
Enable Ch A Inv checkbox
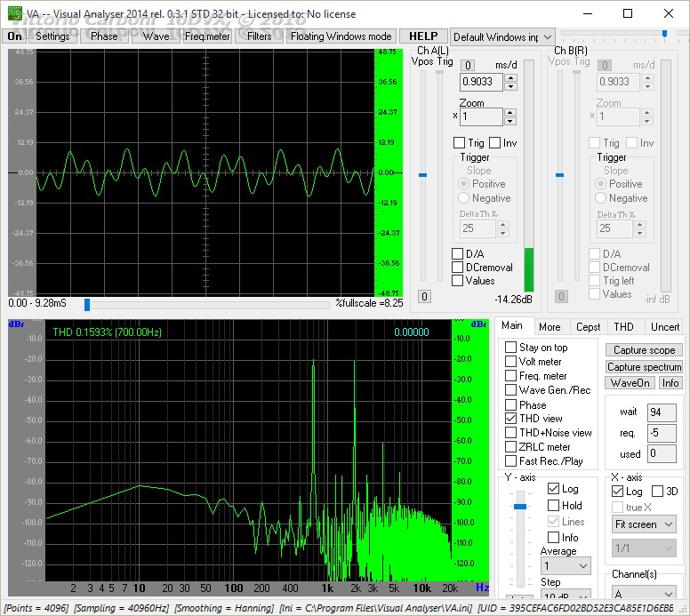[494, 143]
